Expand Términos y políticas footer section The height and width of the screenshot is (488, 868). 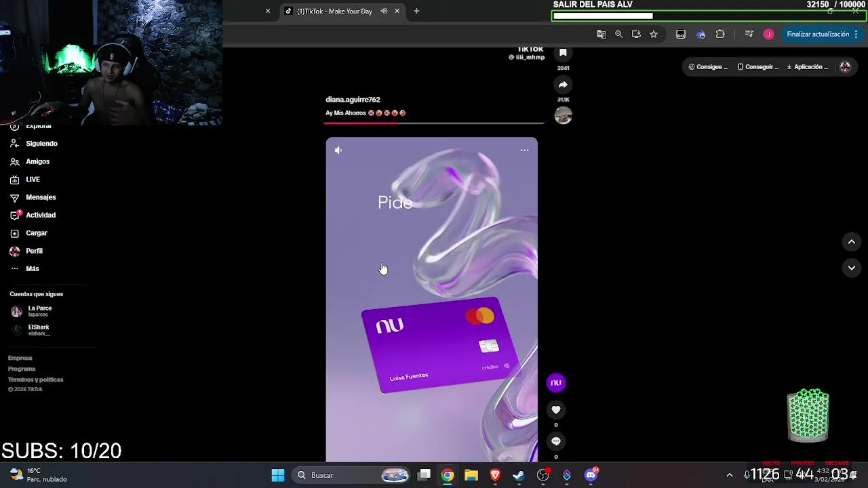click(x=36, y=380)
